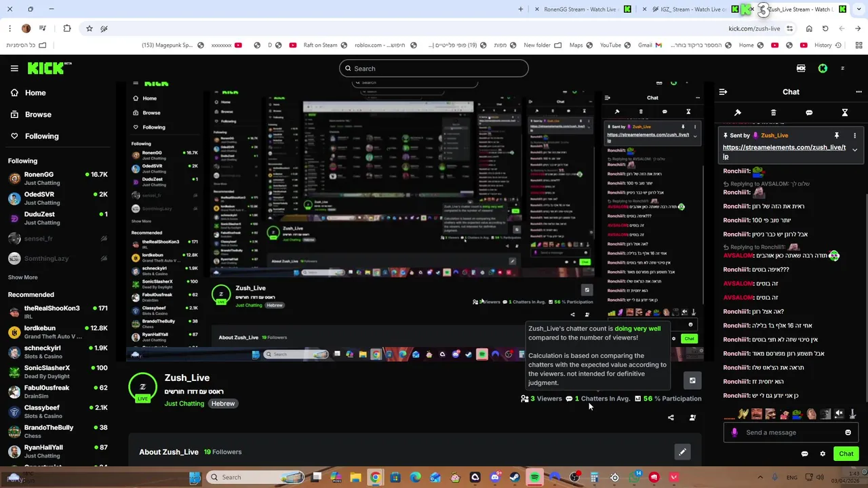
Task: Reload the page with the refresh button
Action: (825, 28)
